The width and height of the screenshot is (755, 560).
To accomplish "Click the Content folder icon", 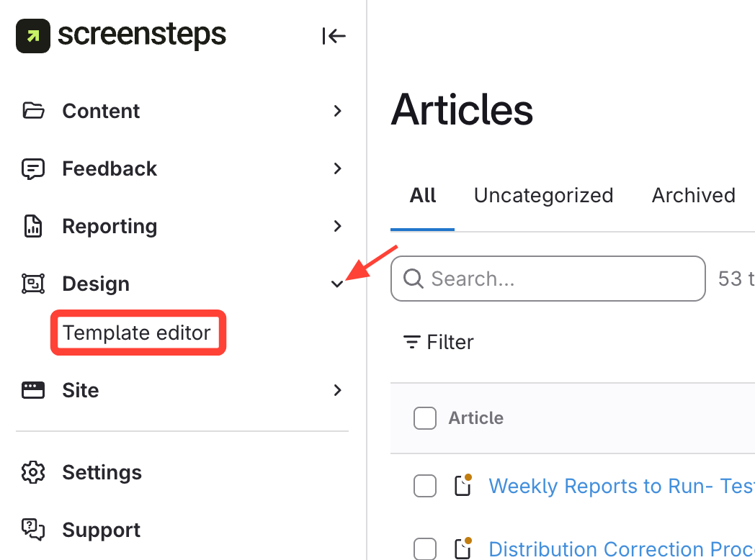I will [x=33, y=111].
